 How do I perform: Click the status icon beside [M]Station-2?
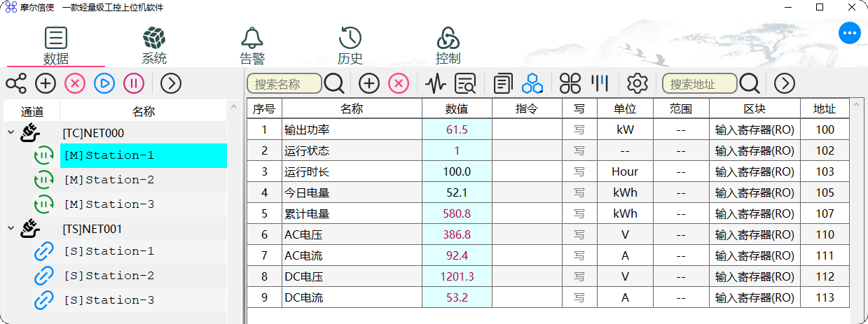[44, 180]
